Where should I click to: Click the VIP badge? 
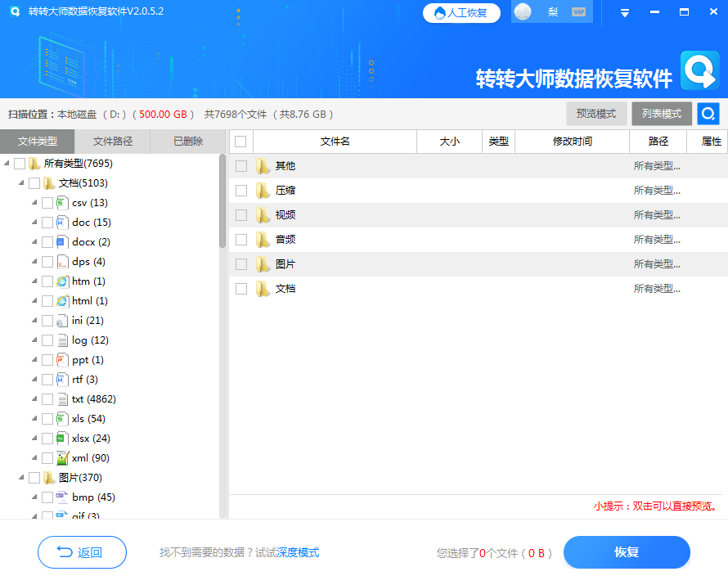coord(579,12)
